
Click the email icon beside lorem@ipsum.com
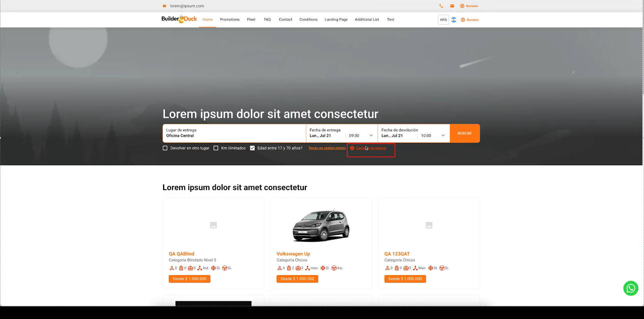(x=164, y=6)
